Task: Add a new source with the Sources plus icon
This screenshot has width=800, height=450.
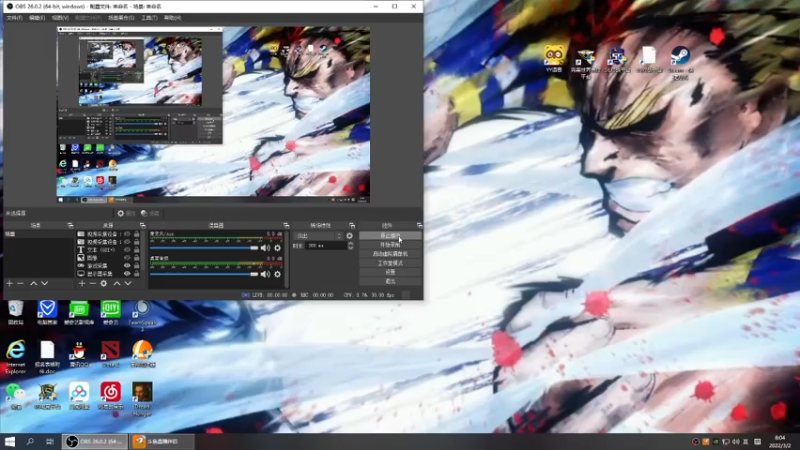Action: pyautogui.click(x=82, y=283)
